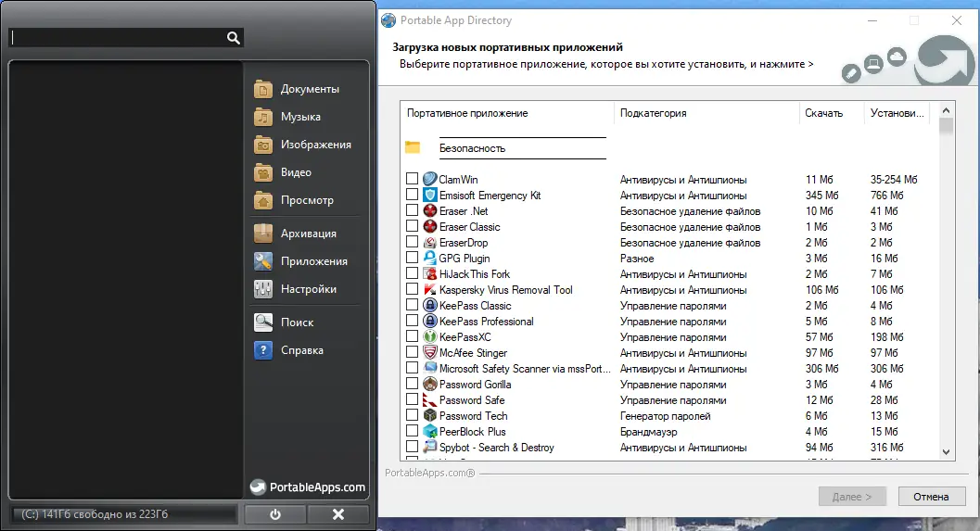Viewport: 980px width, 531px height.
Task: Click the PeerBlock Plus icon
Action: pos(430,431)
